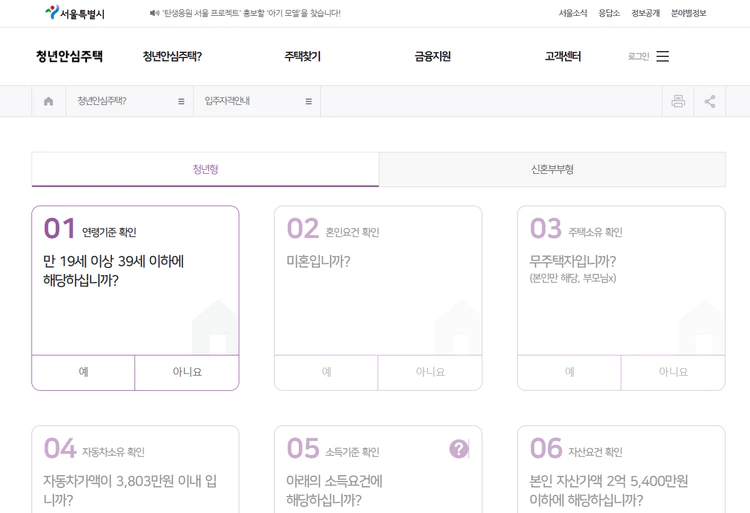Switch to the 신혼부부형 tab

point(552,169)
